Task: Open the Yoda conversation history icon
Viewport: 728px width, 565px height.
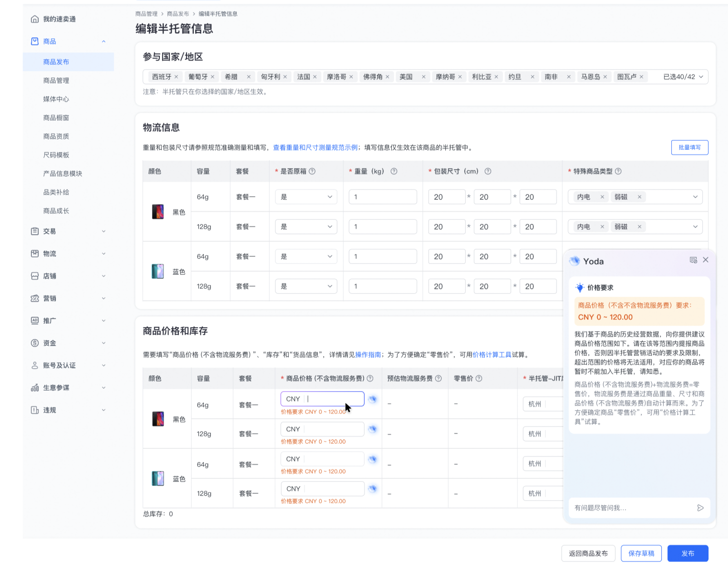Action: pyautogui.click(x=693, y=260)
